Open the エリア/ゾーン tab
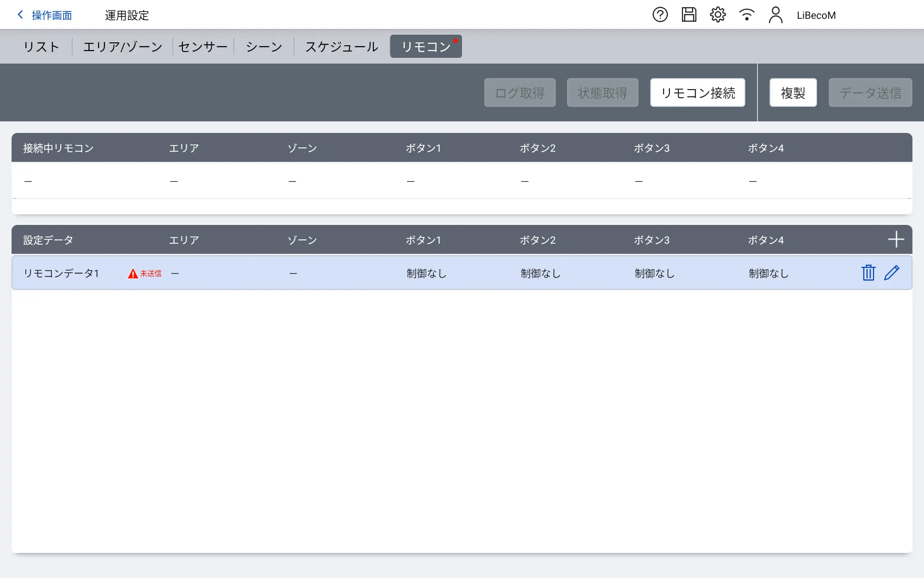The image size is (924, 578). click(x=123, y=47)
